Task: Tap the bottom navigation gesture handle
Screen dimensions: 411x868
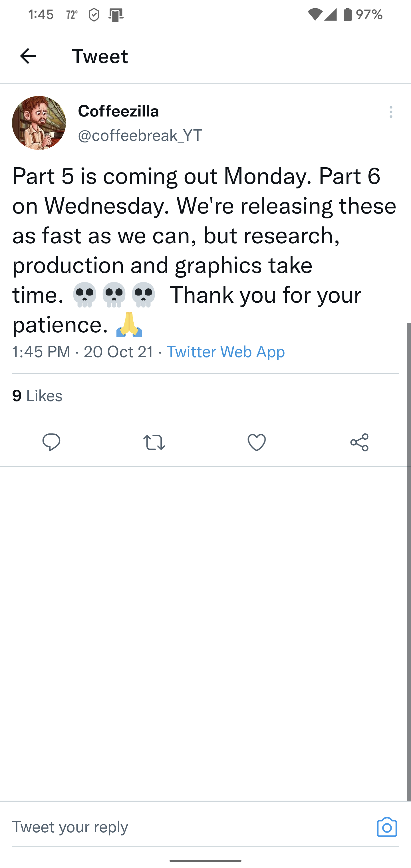Action: point(205,860)
